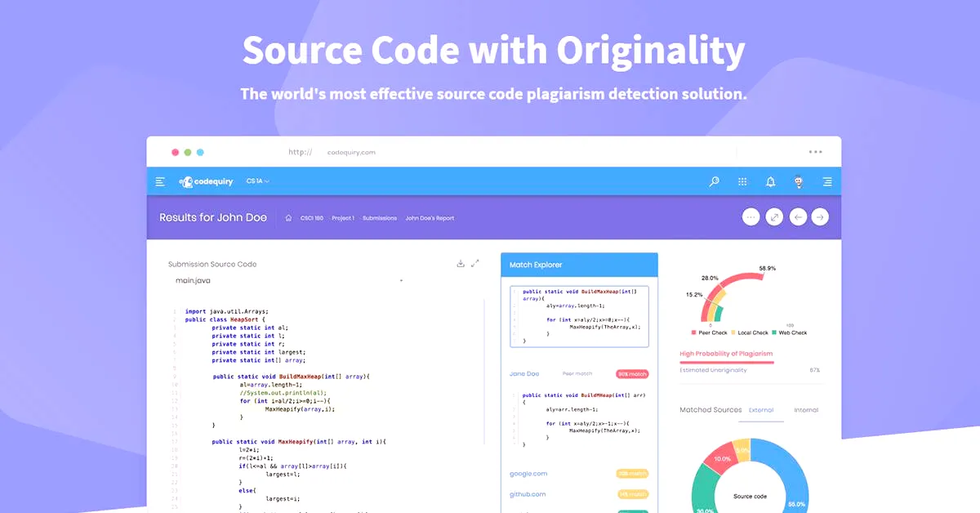Screen dimensions: 980x513
Task: Open Jane Doe peer match
Action: 524,373
